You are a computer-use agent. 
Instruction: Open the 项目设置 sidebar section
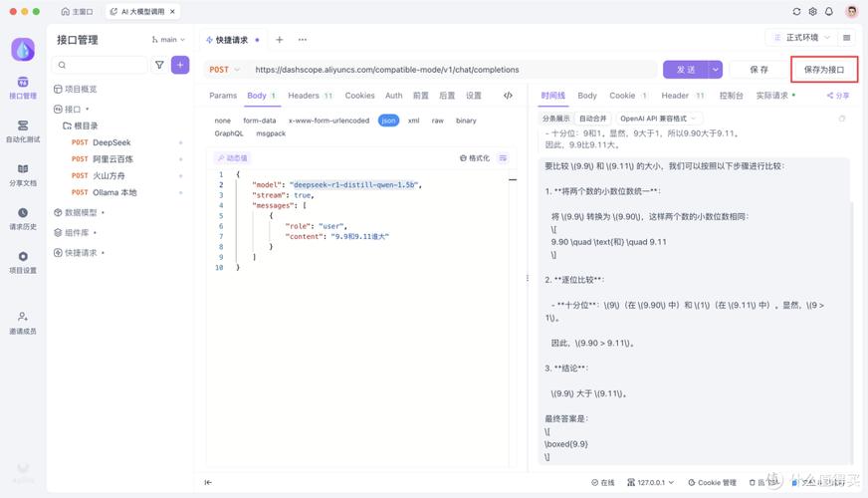pyautogui.click(x=23, y=263)
